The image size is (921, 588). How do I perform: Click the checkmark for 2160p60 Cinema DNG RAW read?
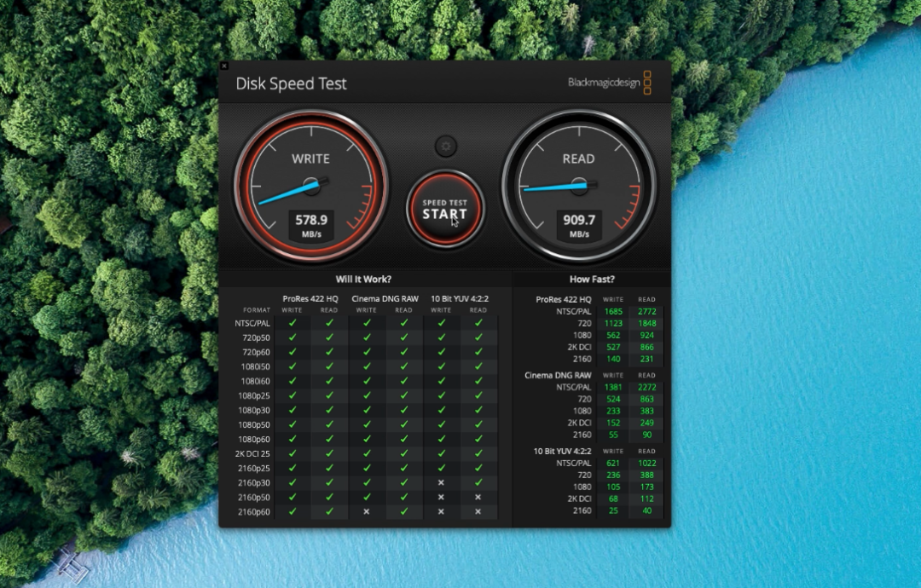coord(404,511)
